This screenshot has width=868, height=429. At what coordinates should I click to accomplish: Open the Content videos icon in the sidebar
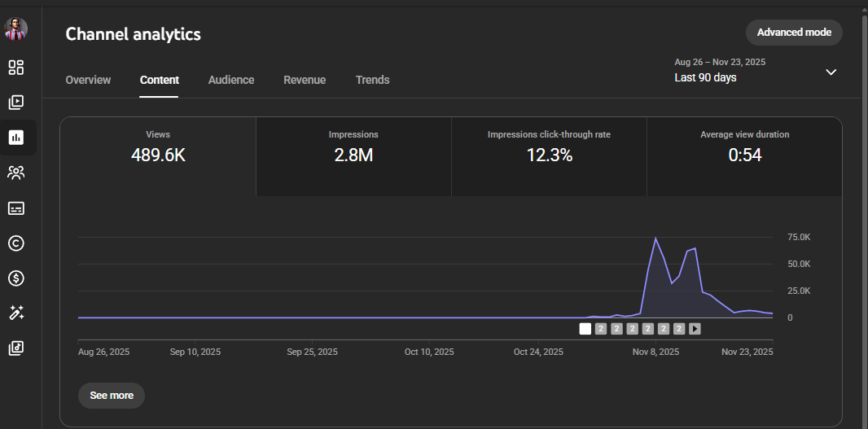16,103
